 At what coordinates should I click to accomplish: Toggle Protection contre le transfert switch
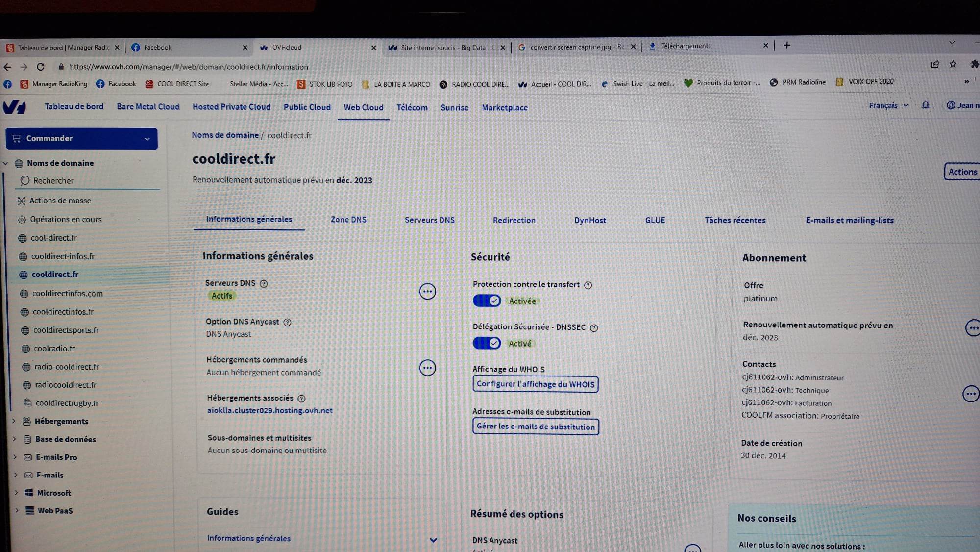(x=487, y=301)
